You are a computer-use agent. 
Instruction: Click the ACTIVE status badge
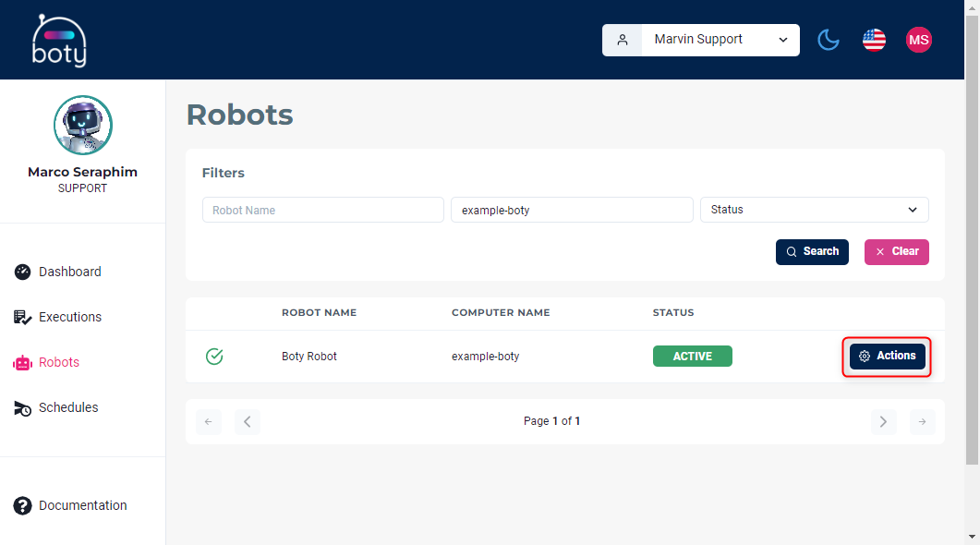point(692,357)
